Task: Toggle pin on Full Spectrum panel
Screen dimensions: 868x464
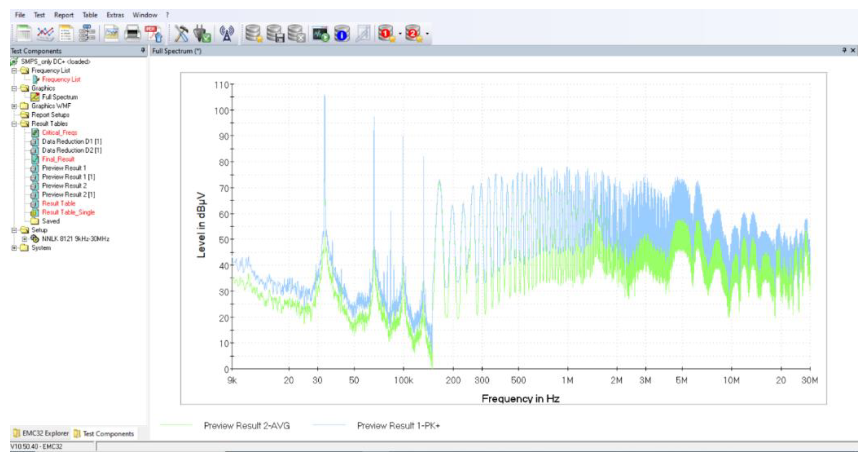Action: pyautogui.click(x=844, y=50)
